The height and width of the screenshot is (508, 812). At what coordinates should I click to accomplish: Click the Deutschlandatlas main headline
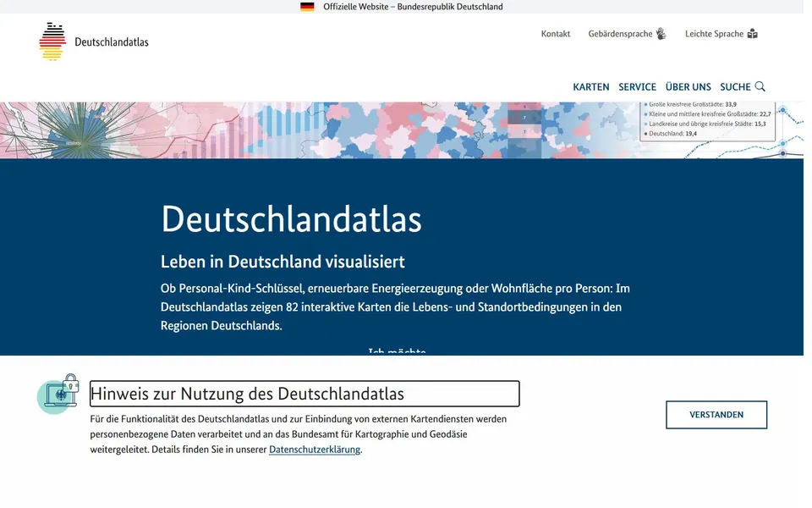tap(291, 218)
